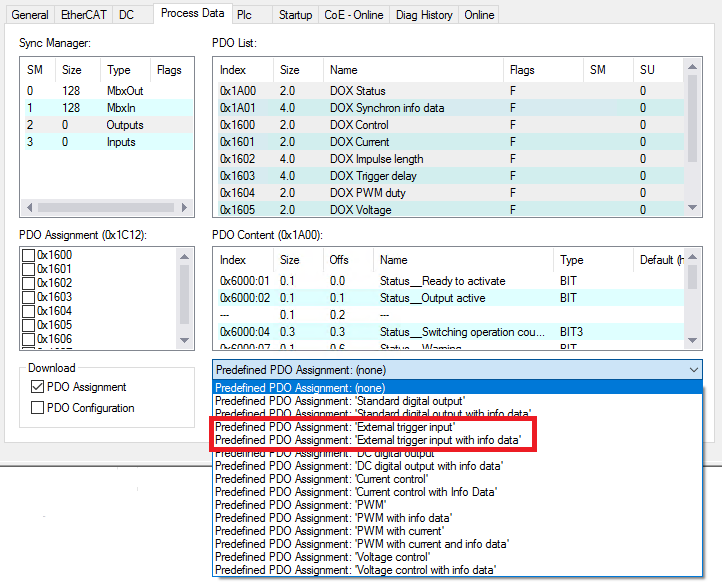Select PDO 0x1A00 DOX Status row
Viewport: 722px width, 583px height.
click(x=449, y=91)
